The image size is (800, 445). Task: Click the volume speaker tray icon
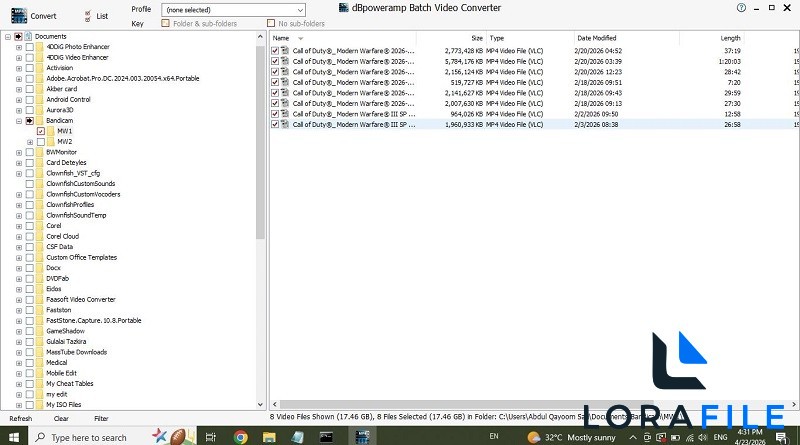(703, 437)
